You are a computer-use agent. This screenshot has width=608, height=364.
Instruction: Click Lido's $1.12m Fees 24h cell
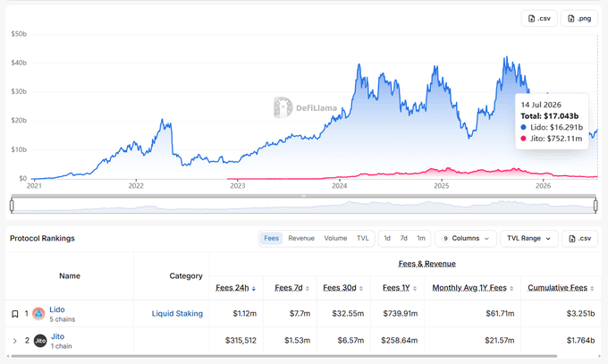(x=245, y=314)
